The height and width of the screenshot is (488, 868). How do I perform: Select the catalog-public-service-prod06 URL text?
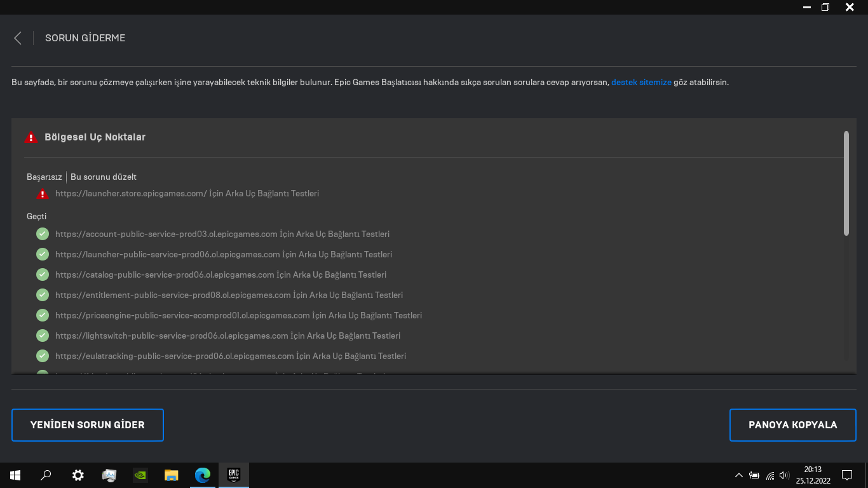click(165, 274)
